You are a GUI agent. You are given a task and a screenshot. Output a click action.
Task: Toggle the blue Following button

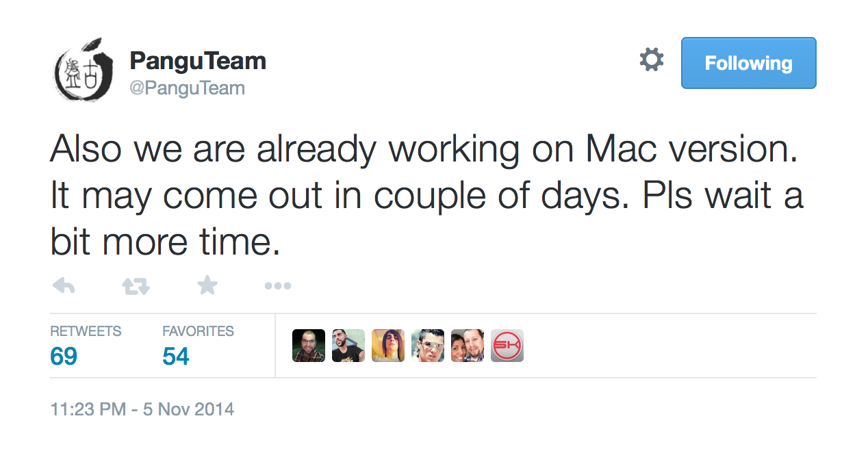(x=748, y=63)
